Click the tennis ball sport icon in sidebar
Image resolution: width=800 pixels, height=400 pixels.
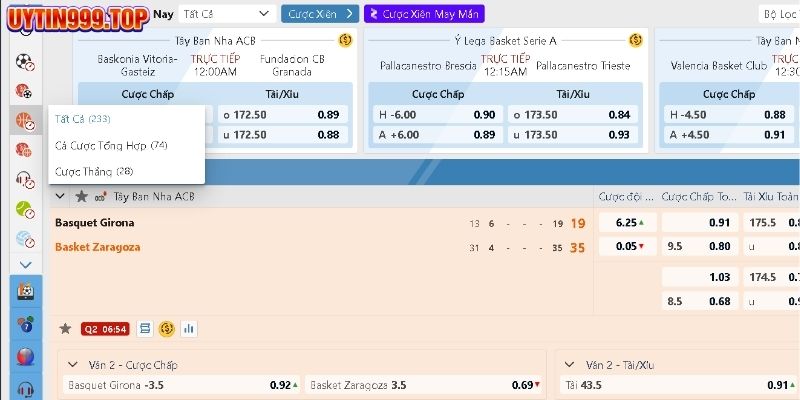click(24, 209)
